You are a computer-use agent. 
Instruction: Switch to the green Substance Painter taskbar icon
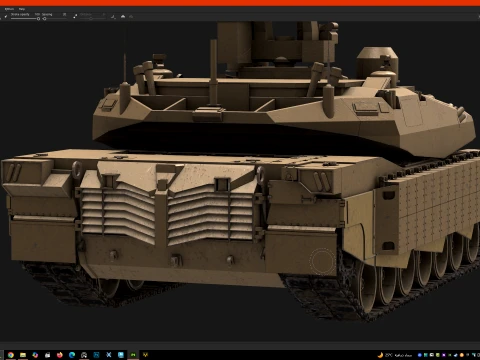pyautogui.click(x=133, y=355)
